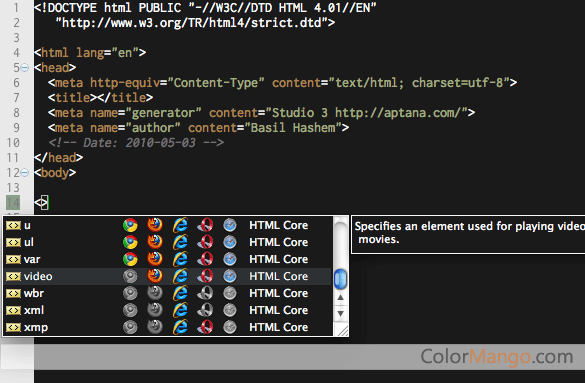
Task: Click the closing head tag on line 11
Action: pos(58,158)
